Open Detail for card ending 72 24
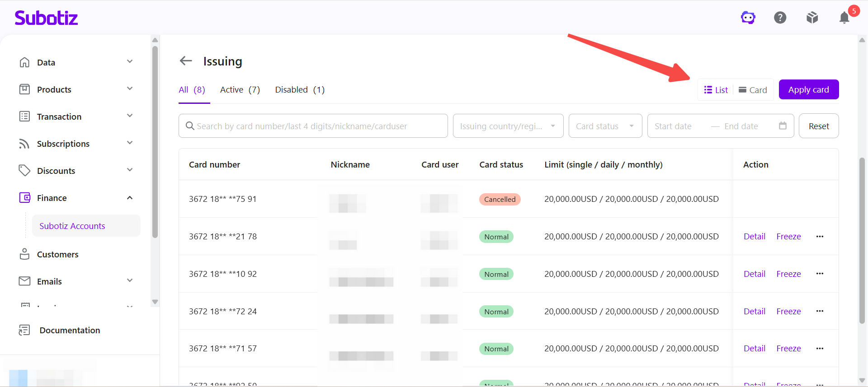Image resolution: width=868 pixels, height=387 pixels. point(755,311)
